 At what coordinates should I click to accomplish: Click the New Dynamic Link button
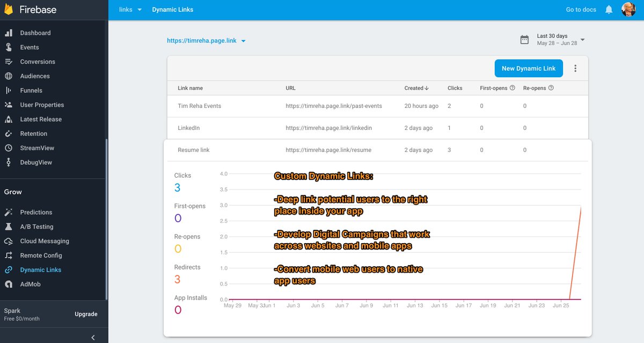click(529, 68)
